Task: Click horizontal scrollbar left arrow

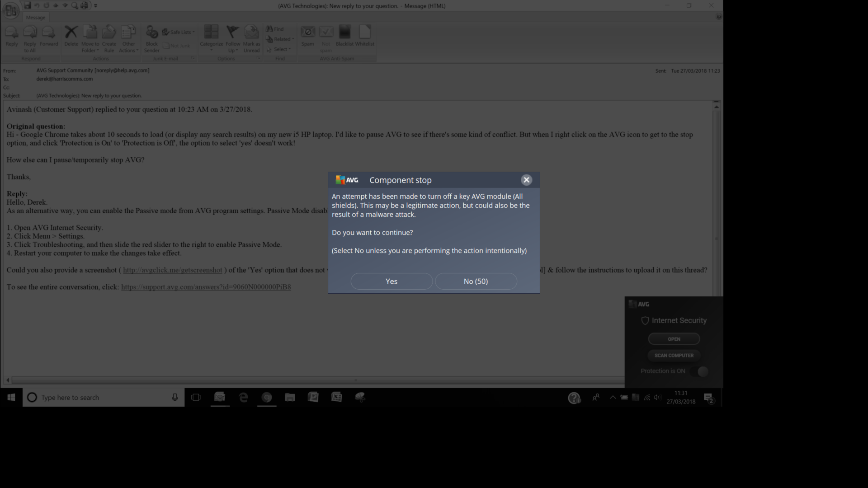Action: pos(8,380)
